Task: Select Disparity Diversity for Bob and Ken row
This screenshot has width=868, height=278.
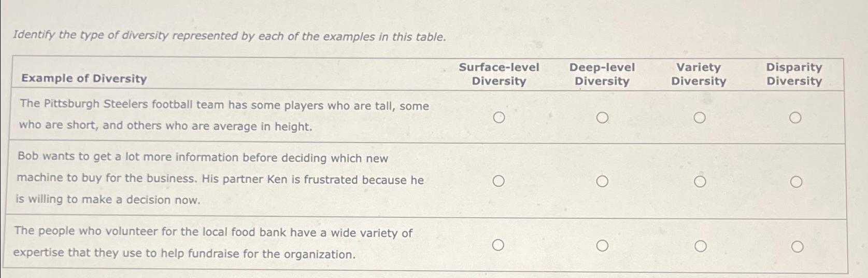Action: [796, 182]
